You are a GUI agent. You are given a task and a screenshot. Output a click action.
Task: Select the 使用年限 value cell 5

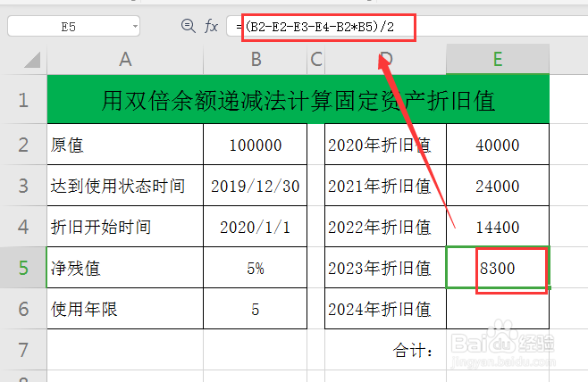coord(256,309)
